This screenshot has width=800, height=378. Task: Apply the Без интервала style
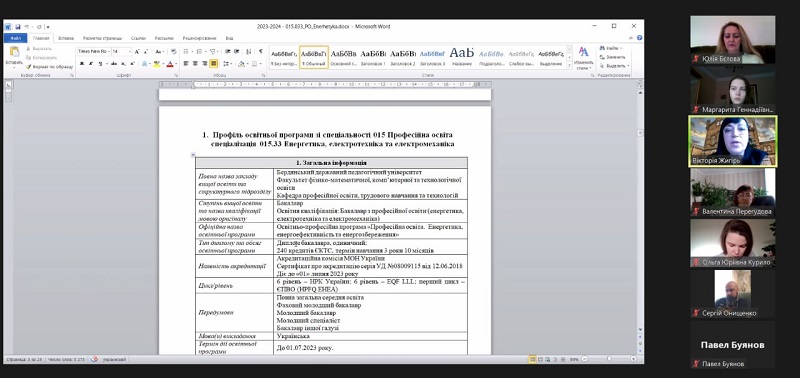tap(284, 58)
